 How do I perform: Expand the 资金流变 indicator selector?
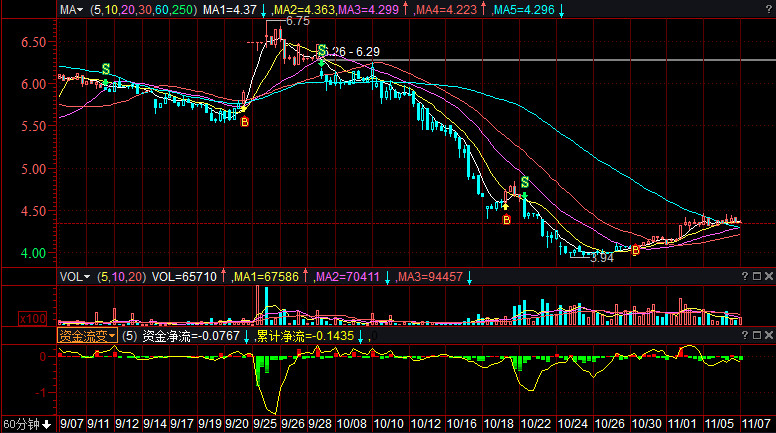pyautogui.click(x=87, y=337)
